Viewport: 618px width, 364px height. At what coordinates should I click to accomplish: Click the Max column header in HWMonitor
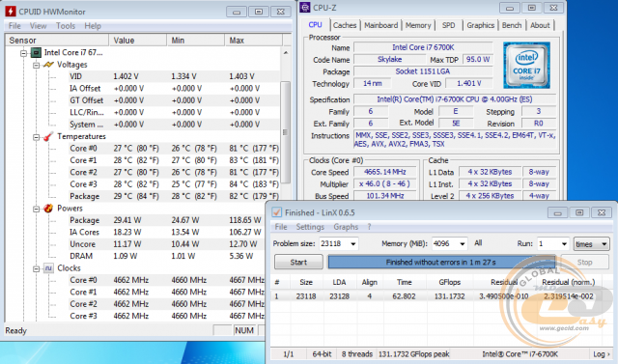pyautogui.click(x=253, y=41)
